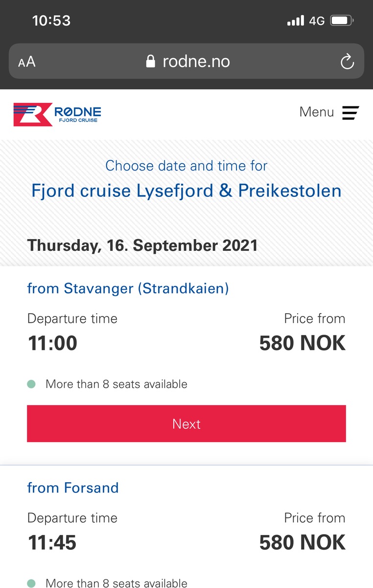The image size is (373, 588).
Task: Tap the 10:53 status bar clock
Action: coord(51,21)
